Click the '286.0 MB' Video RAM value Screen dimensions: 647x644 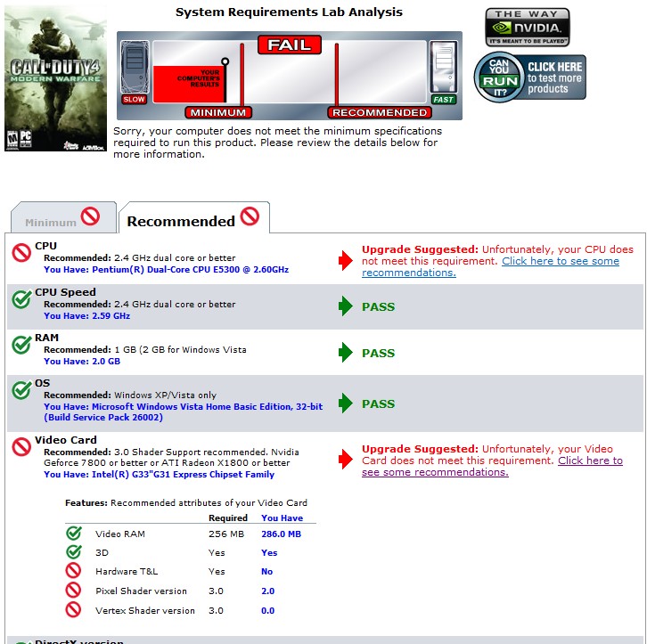tap(282, 534)
